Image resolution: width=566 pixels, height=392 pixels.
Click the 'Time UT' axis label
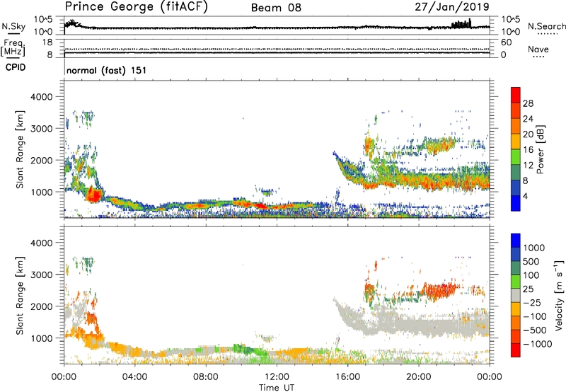click(277, 388)
